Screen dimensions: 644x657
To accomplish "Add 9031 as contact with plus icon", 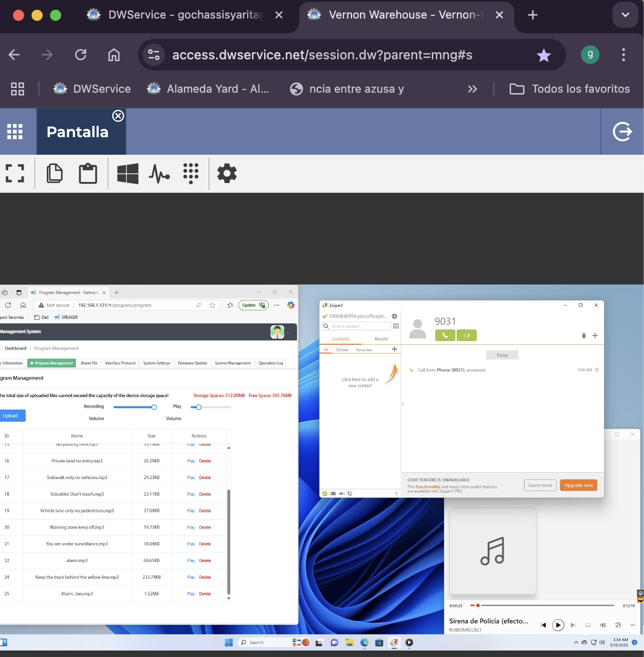I will 595,335.
